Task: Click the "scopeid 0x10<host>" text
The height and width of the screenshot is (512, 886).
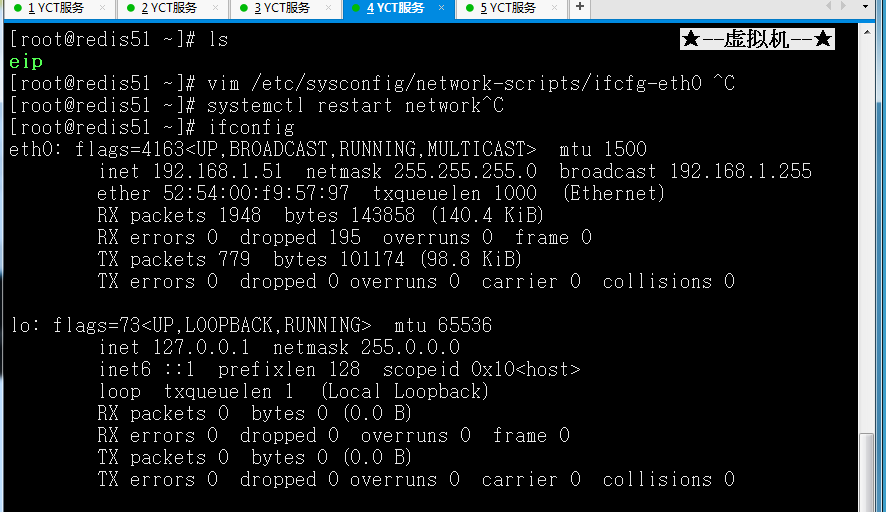Action: 481,370
